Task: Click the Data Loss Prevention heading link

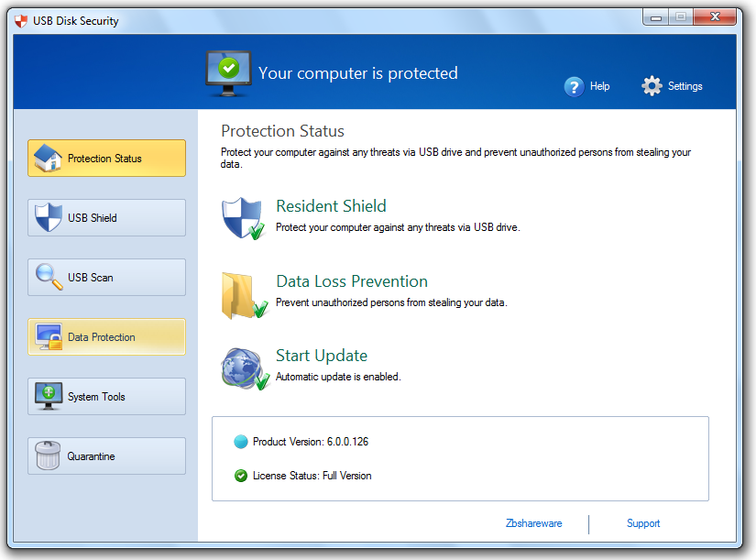Action: click(352, 281)
